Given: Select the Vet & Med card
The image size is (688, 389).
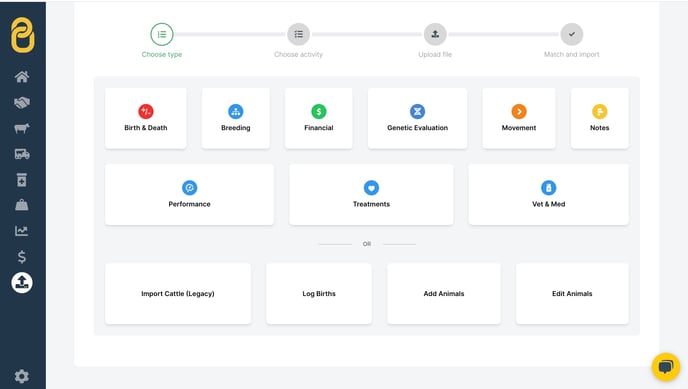Looking at the screenshot, I should tap(548, 195).
